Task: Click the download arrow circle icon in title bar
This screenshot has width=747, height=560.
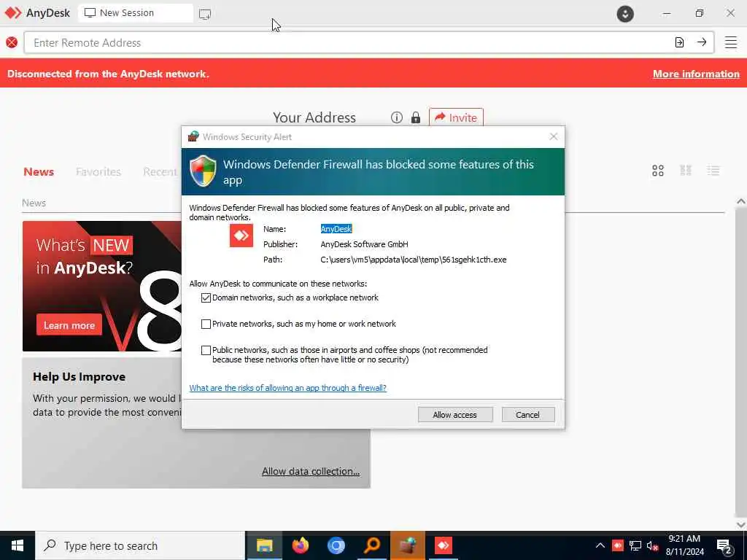Action: pos(625,13)
